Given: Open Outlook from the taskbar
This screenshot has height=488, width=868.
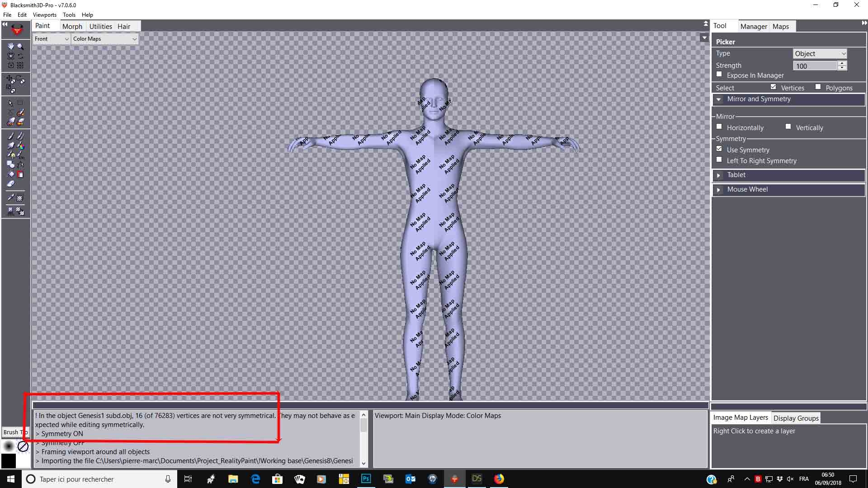Looking at the screenshot, I should point(410,479).
